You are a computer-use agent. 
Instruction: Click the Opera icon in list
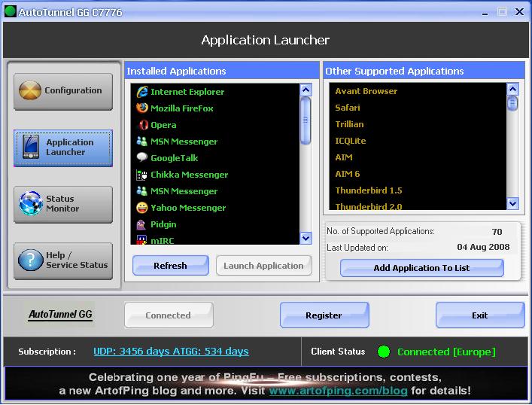click(143, 125)
